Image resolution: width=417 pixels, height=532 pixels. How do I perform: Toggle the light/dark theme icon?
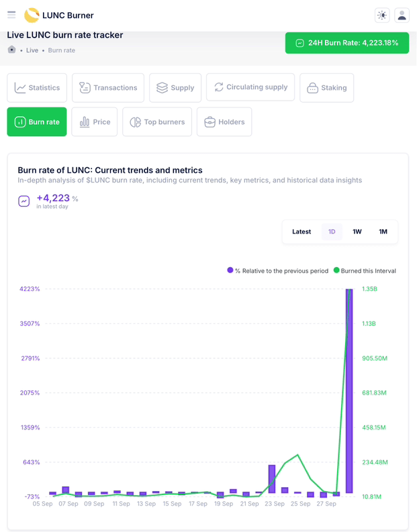382,15
